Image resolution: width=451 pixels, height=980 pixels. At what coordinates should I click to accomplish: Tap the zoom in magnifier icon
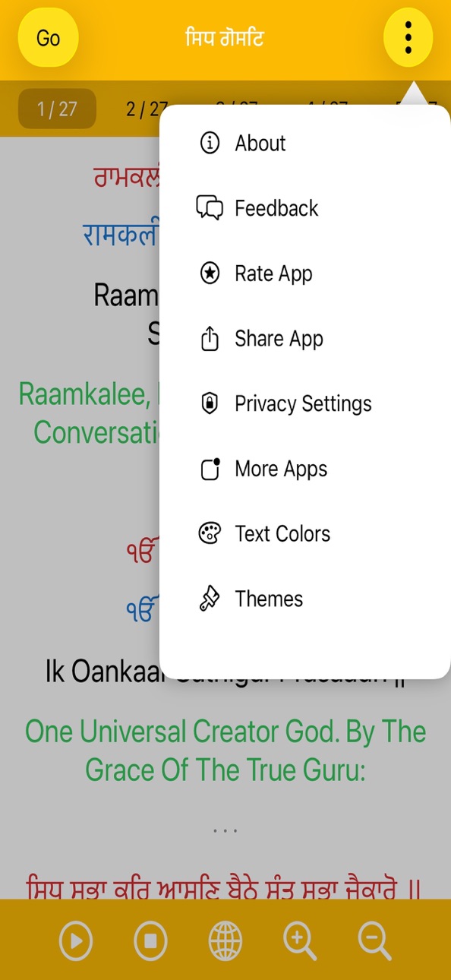(300, 941)
